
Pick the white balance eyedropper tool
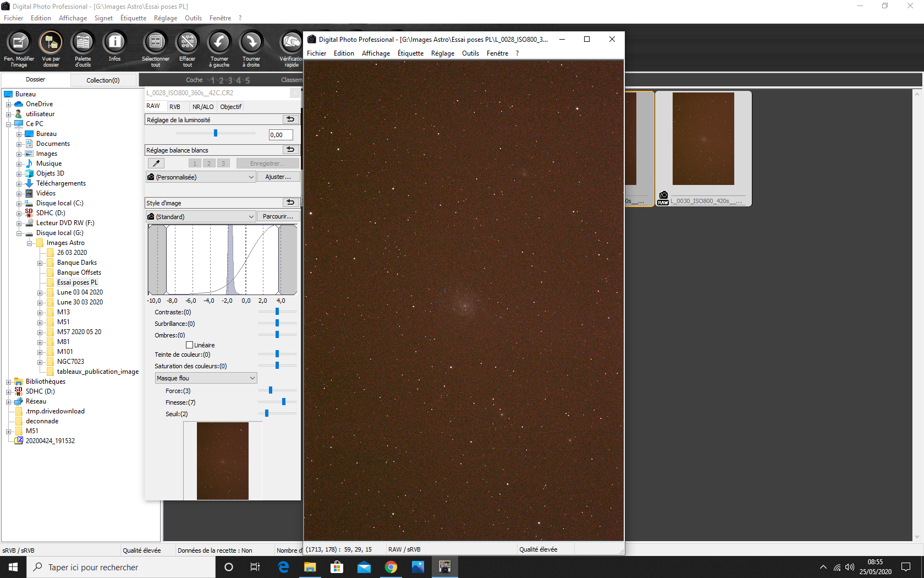(156, 163)
